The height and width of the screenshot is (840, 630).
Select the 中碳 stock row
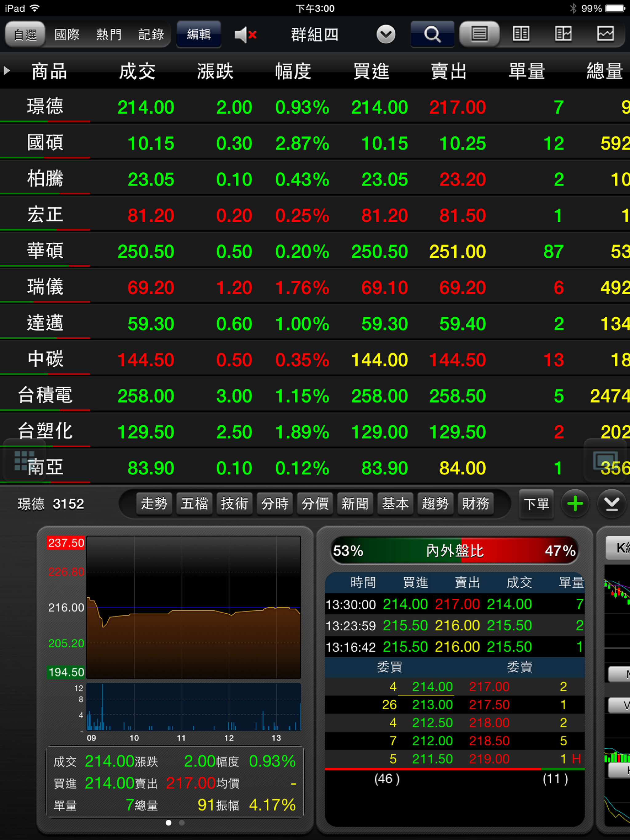coord(315,359)
